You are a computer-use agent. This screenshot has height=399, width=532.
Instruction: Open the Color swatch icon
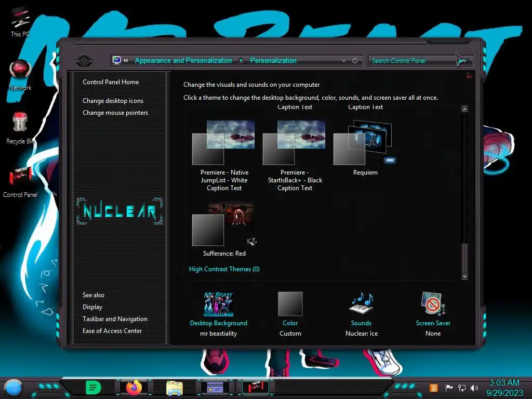(x=290, y=304)
